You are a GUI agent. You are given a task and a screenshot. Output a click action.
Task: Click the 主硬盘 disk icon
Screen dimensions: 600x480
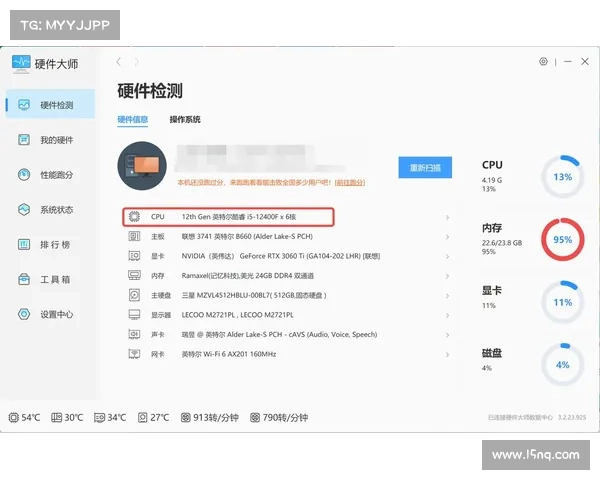click(x=134, y=295)
